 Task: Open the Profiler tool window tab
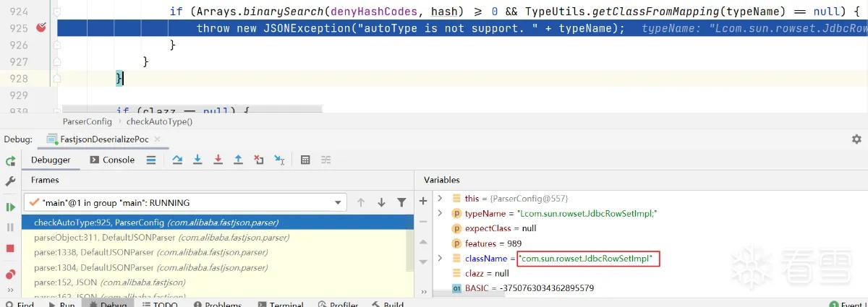(x=336, y=304)
